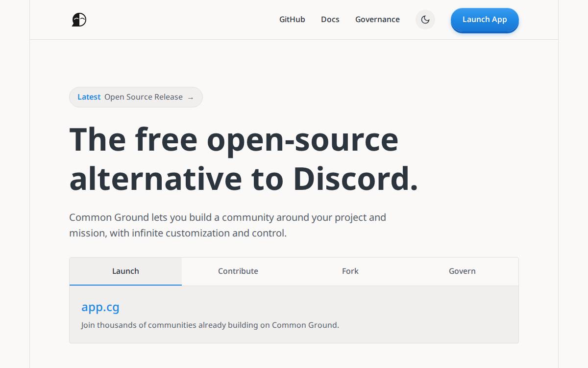This screenshot has height=368, width=588.
Task: Open the Docs link in the header
Action: coord(330,20)
